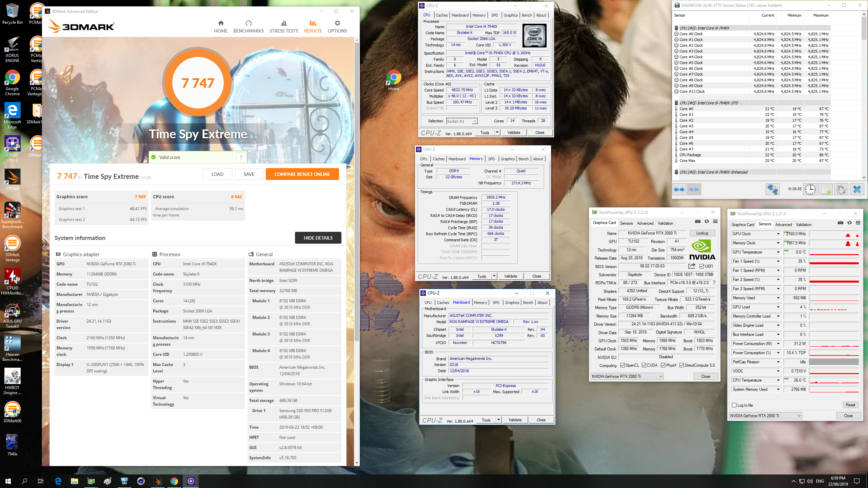Viewport: 868px width, 488px height.
Task: Switch to Validation tab in GPU-Z Sensors window
Action: click(804, 225)
